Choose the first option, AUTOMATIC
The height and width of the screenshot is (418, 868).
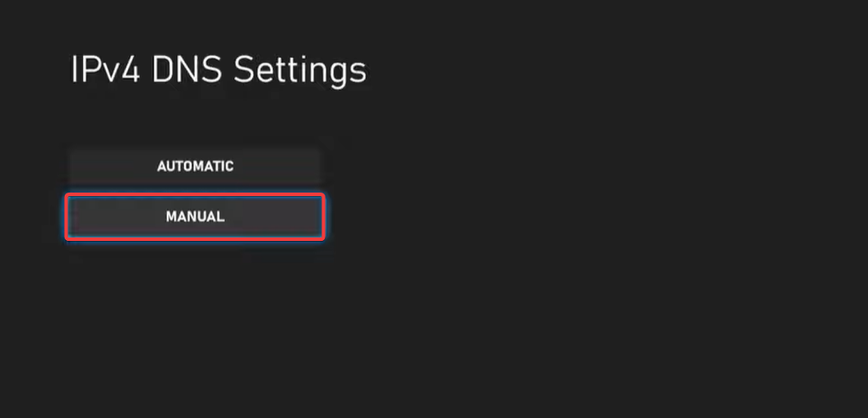click(x=195, y=166)
